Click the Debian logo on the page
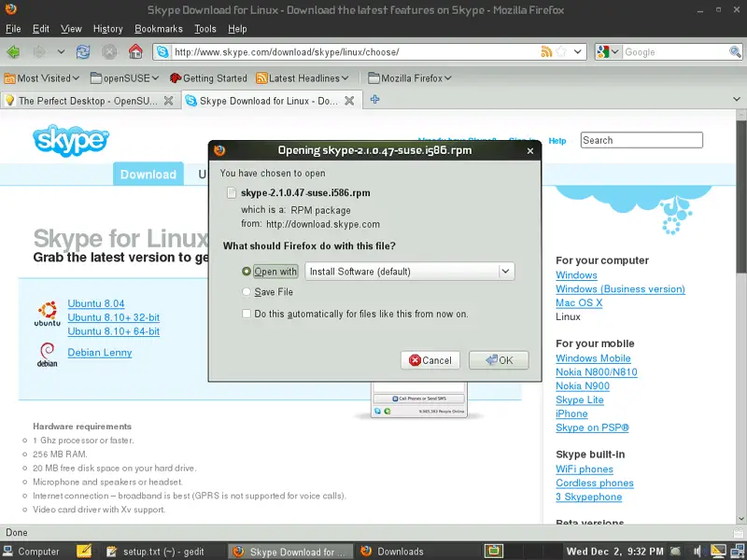The image size is (747, 560). [48, 355]
